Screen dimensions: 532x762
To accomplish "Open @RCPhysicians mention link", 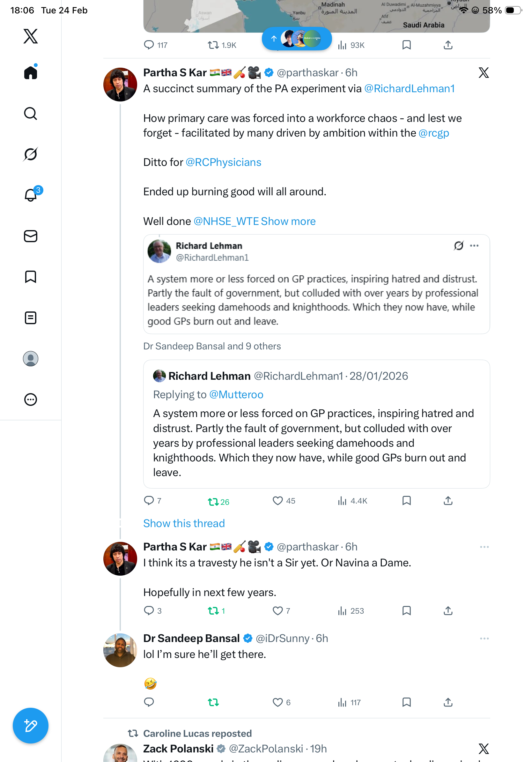I will (223, 162).
